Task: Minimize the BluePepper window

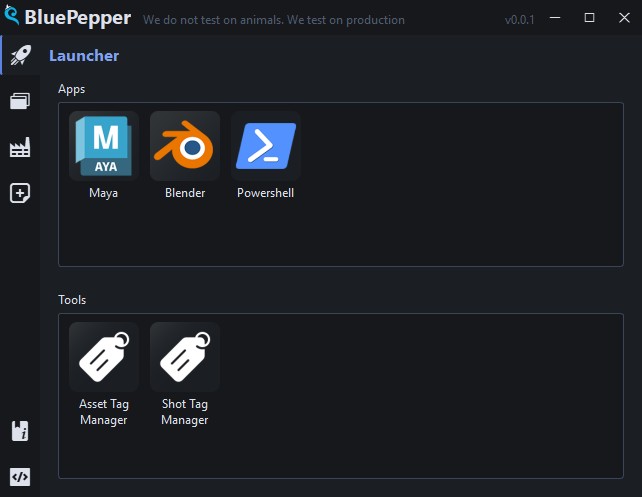Action: 555,18
